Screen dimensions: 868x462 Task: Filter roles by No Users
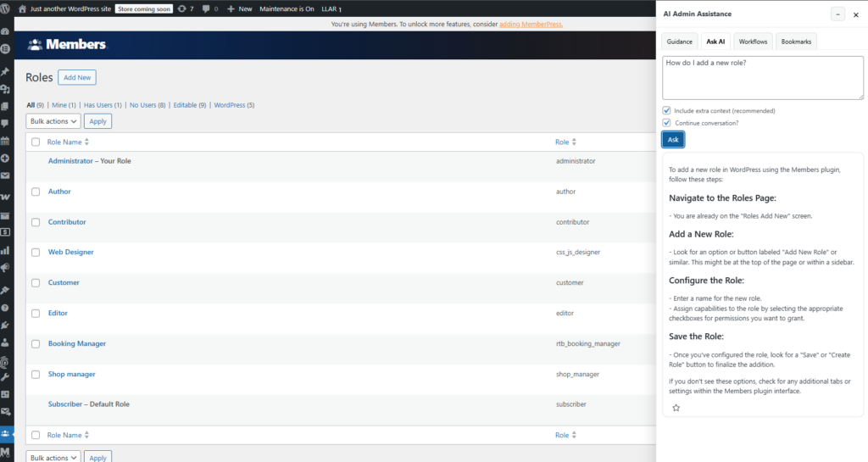pos(147,105)
